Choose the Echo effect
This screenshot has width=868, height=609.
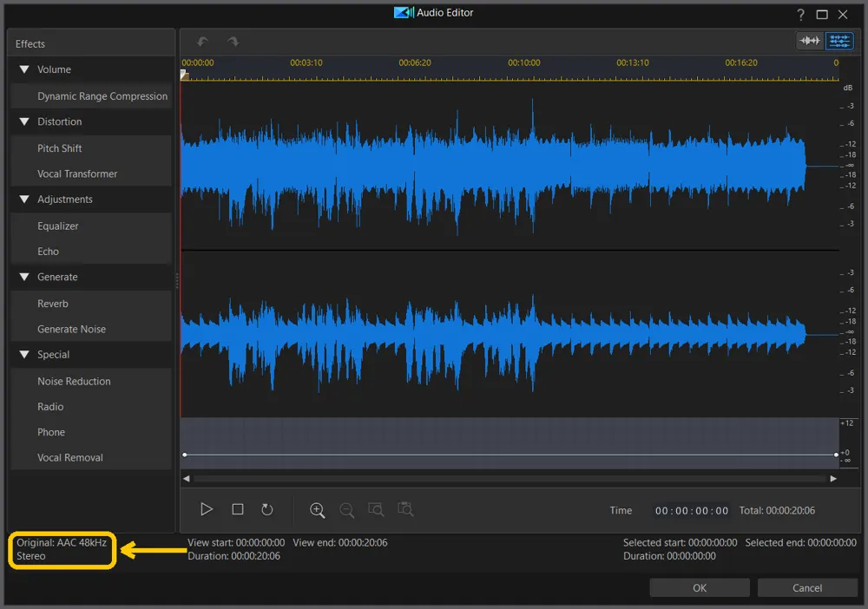pos(91,251)
